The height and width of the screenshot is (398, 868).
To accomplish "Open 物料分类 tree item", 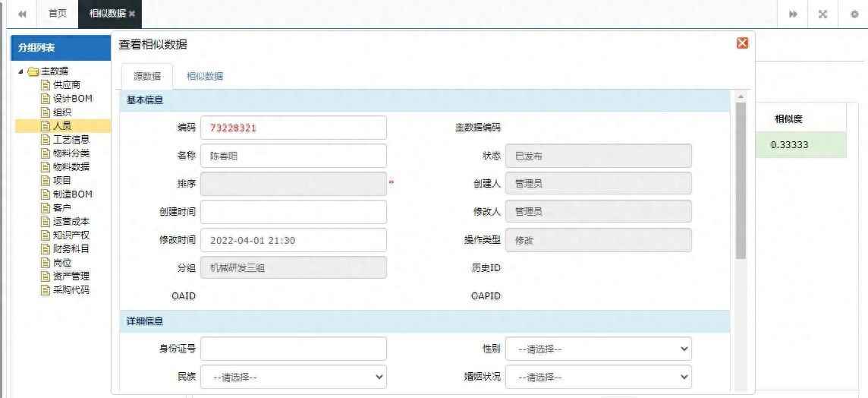I will [x=71, y=153].
